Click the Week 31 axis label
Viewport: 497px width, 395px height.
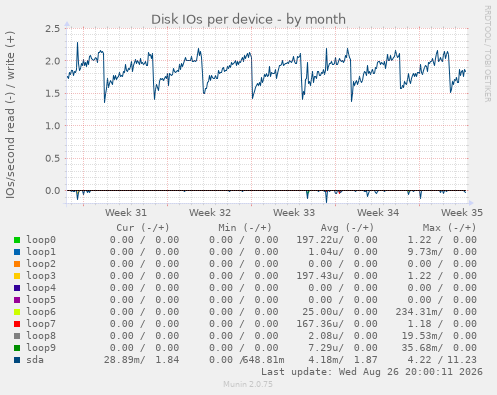tap(126, 213)
